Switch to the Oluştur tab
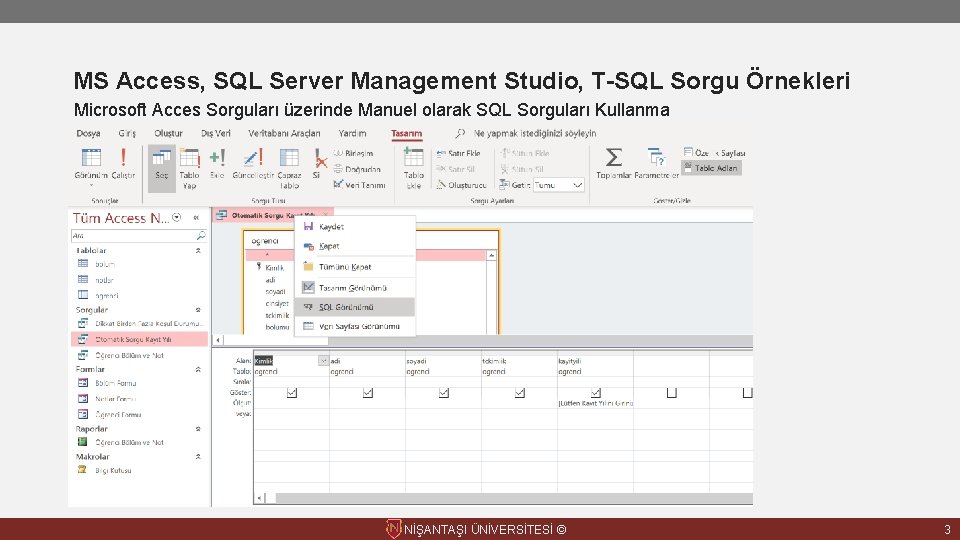This screenshot has width=960, height=540. coord(168,133)
